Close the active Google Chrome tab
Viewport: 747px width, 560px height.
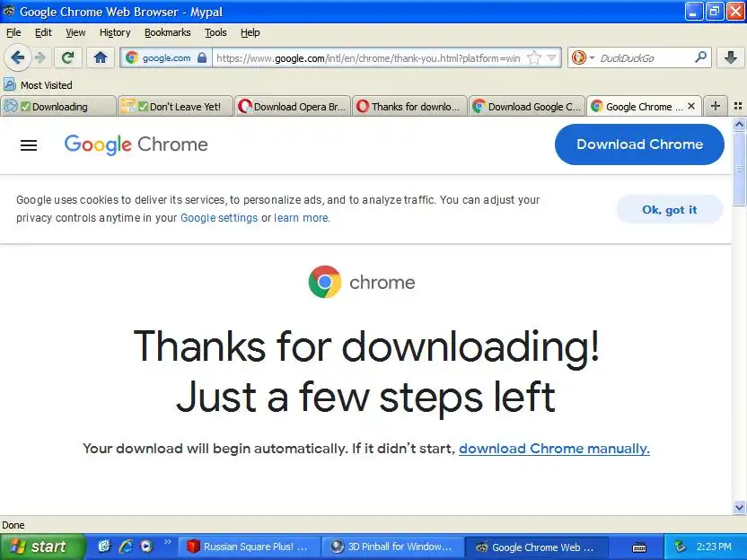click(691, 106)
